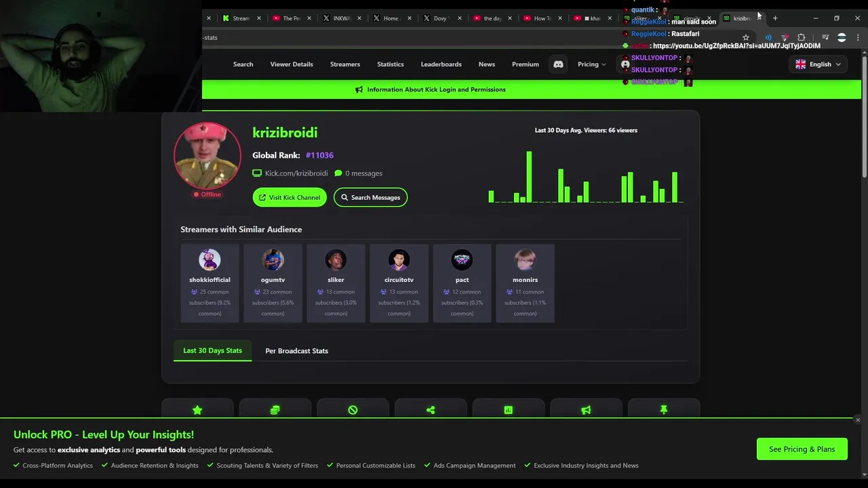Open the star stat card icon
Image resolution: width=868 pixels, height=488 pixels.
(197, 410)
